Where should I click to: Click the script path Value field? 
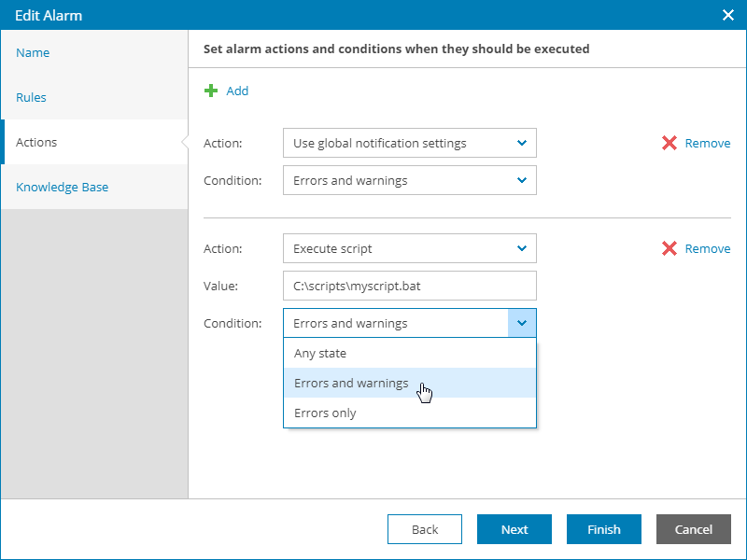409,286
